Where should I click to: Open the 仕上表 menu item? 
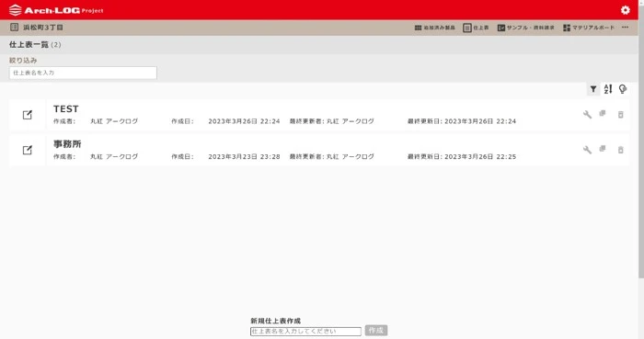pyautogui.click(x=476, y=28)
